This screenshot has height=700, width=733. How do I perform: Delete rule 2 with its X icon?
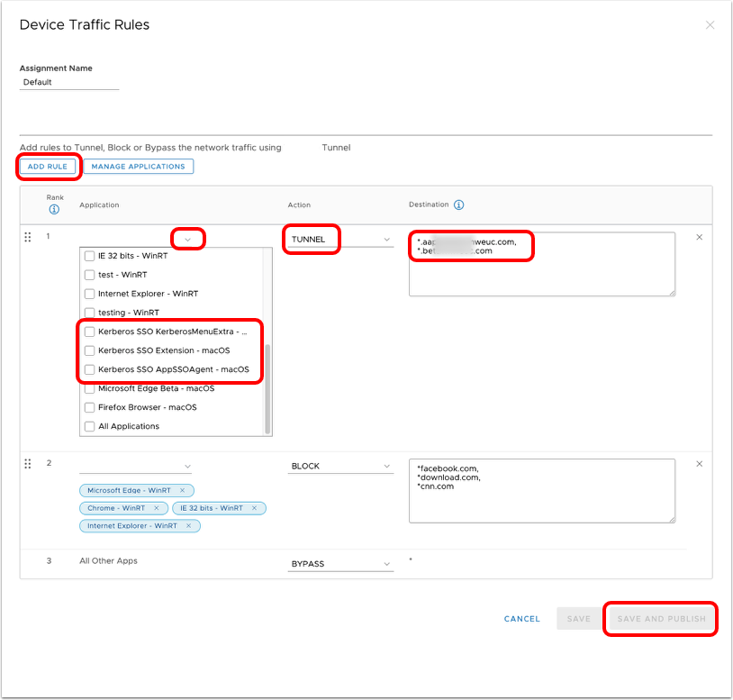coord(700,464)
